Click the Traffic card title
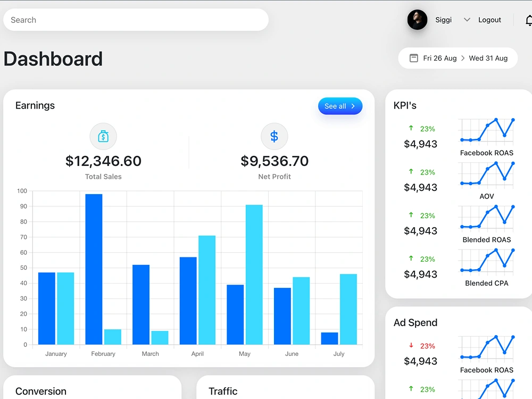The image size is (532, 399). [223, 391]
